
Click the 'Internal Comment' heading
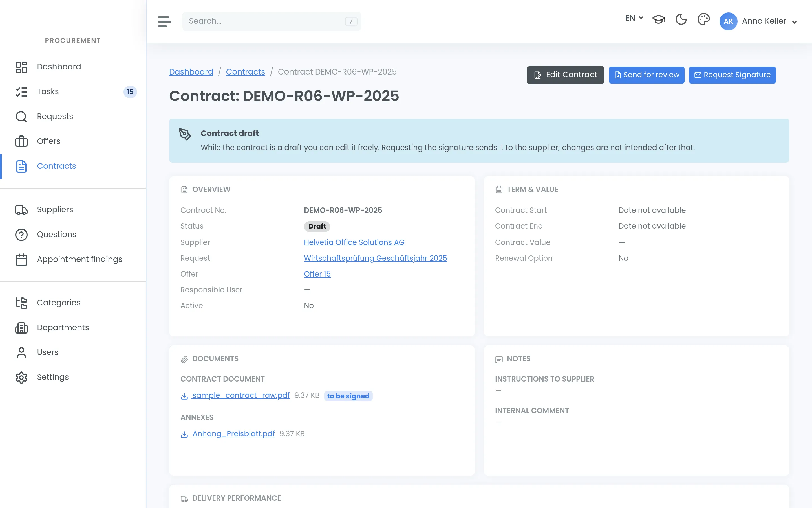click(x=532, y=411)
